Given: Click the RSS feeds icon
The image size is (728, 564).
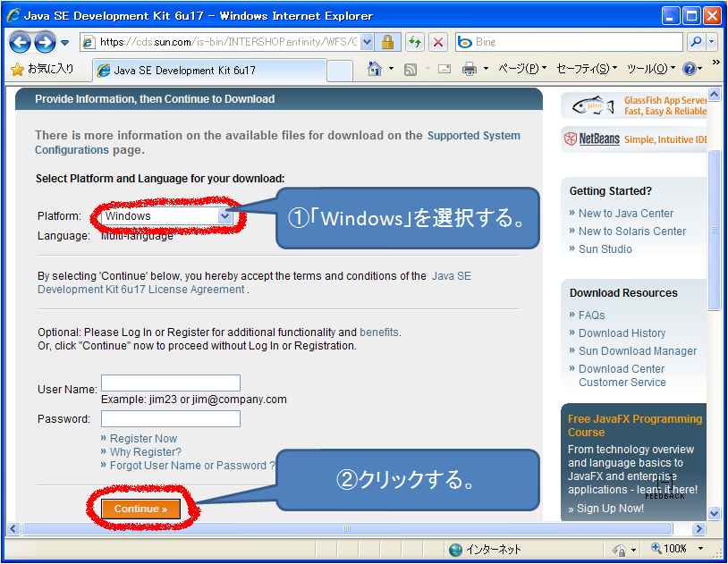Looking at the screenshot, I should [x=411, y=69].
